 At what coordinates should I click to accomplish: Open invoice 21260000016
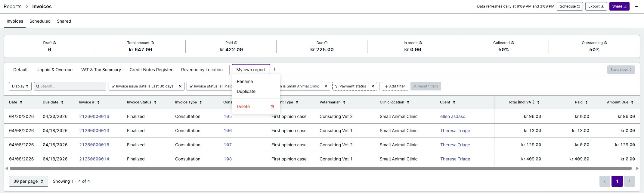pyautogui.click(x=94, y=116)
